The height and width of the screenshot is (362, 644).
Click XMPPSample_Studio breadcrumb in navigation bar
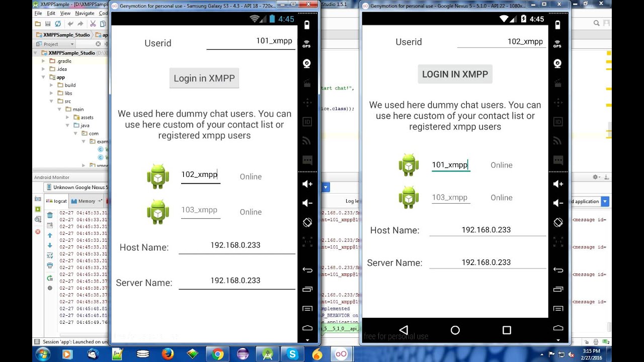click(63, 35)
